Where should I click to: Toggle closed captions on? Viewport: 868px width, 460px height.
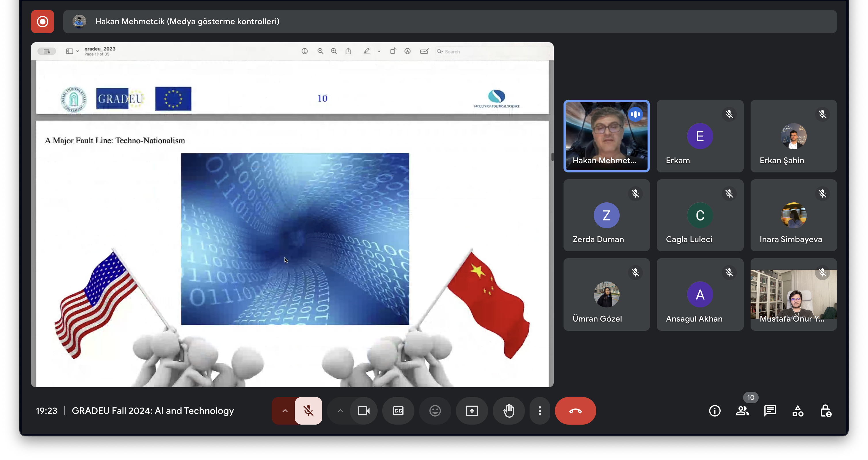click(398, 410)
